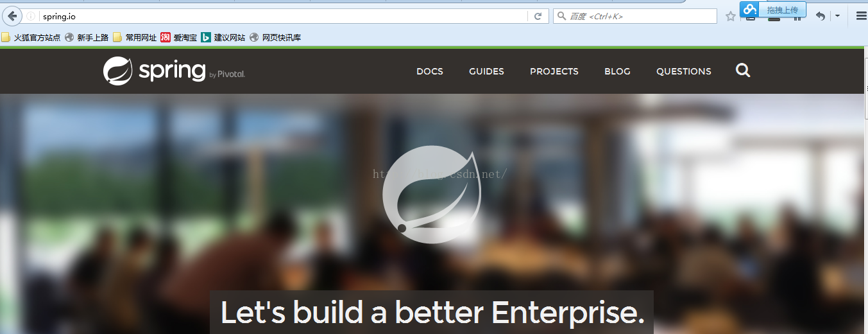Click the site info icon beside spring.io
Viewport: 868px width, 334px height.
click(x=31, y=16)
